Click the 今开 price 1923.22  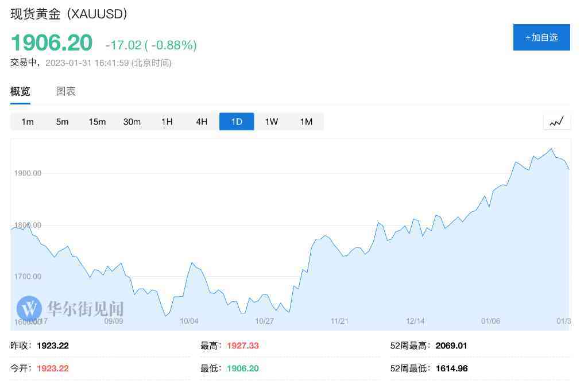tap(52, 368)
